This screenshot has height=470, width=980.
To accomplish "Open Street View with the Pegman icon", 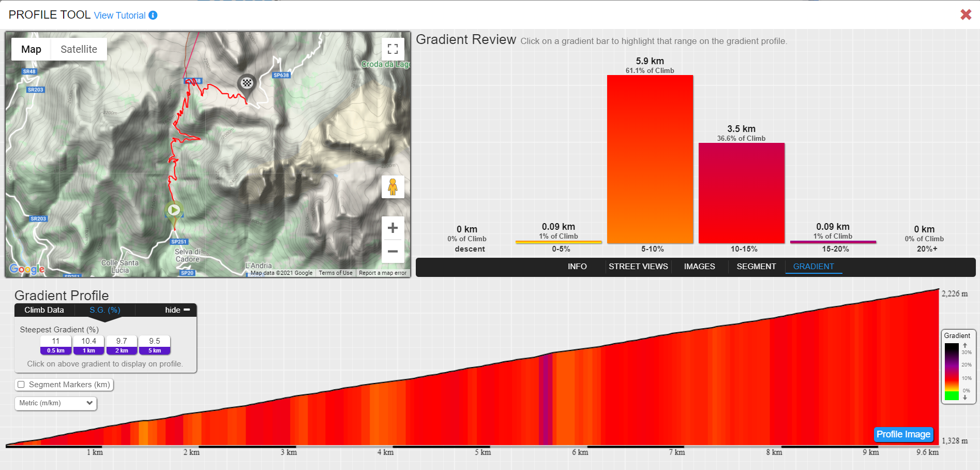I will [x=393, y=186].
